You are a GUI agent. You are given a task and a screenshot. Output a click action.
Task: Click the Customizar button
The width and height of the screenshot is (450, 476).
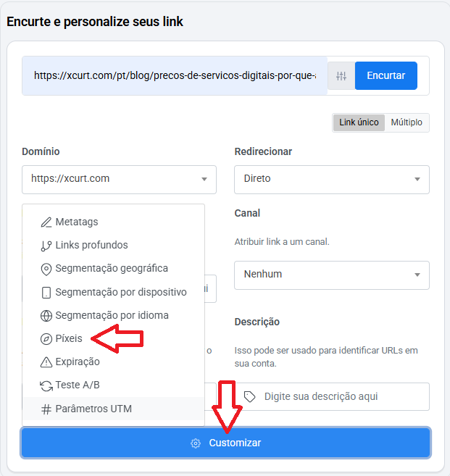click(x=225, y=443)
